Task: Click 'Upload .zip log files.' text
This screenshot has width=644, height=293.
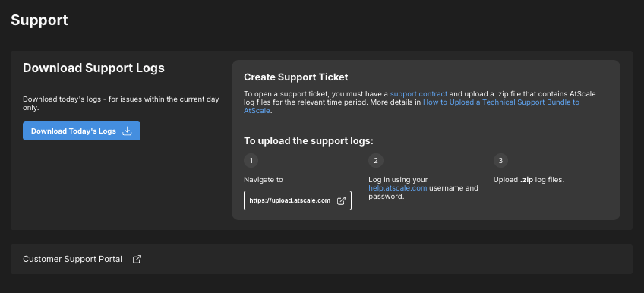Action: click(x=529, y=179)
